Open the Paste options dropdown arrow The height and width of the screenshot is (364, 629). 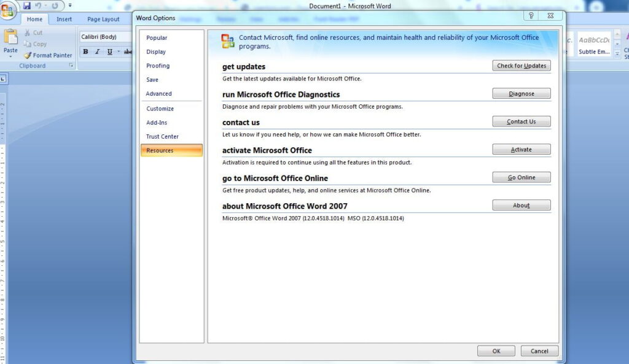pyautogui.click(x=10, y=56)
